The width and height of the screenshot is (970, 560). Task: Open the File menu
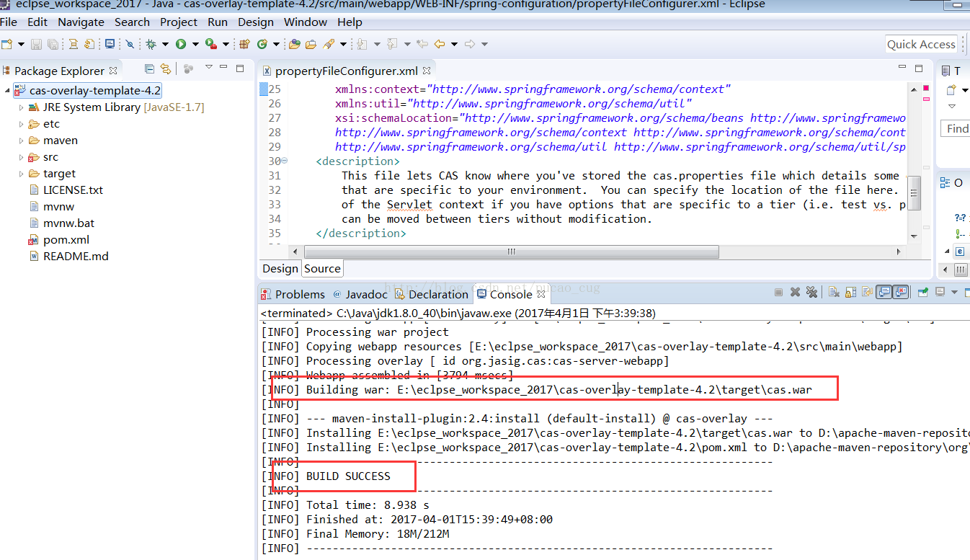point(9,22)
